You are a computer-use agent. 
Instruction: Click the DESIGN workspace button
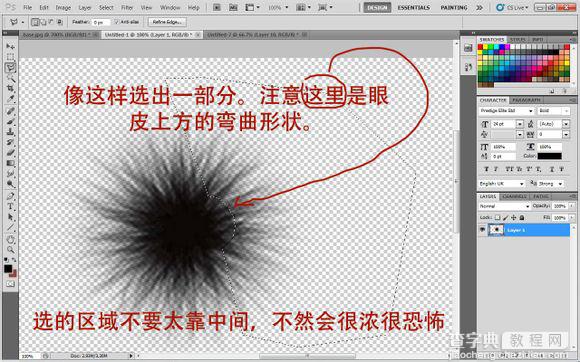(377, 7)
